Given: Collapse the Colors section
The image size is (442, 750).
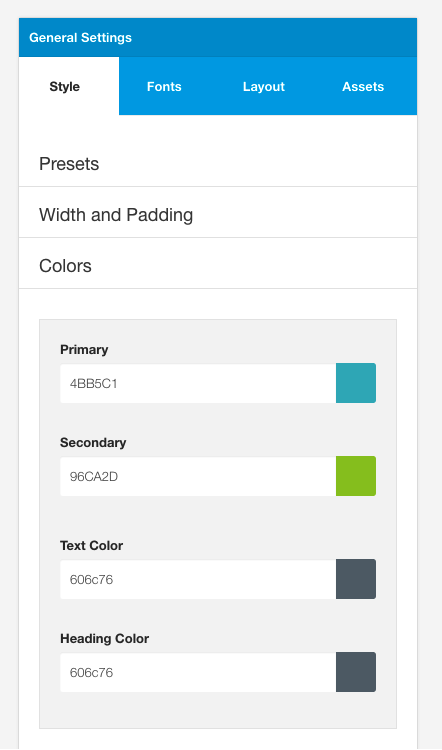Looking at the screenshot, I should click(x=218, y=266).
